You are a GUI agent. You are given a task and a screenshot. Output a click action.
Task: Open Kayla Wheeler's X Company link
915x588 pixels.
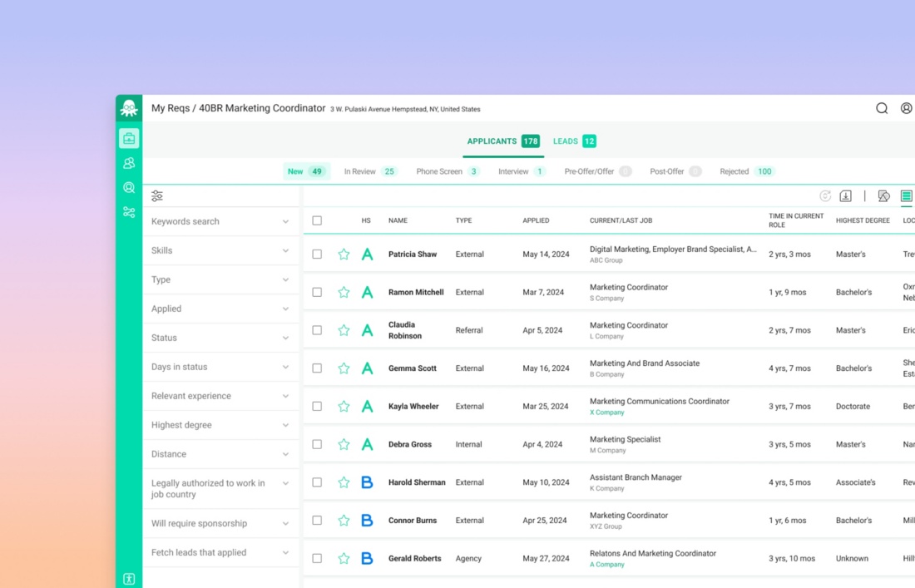[607, 413]
